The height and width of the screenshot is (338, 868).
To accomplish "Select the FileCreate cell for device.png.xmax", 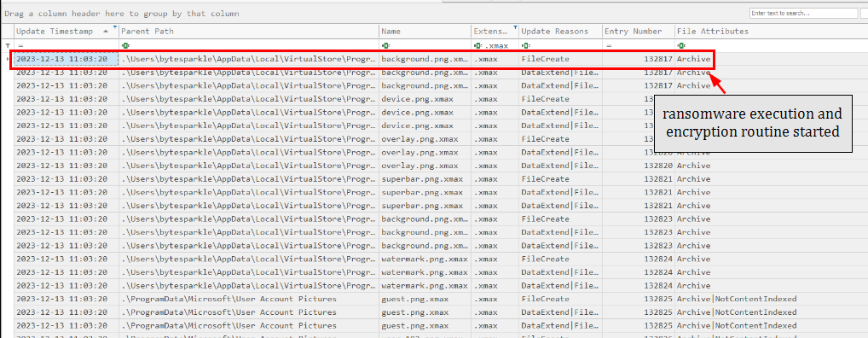I will pos(560,99).
